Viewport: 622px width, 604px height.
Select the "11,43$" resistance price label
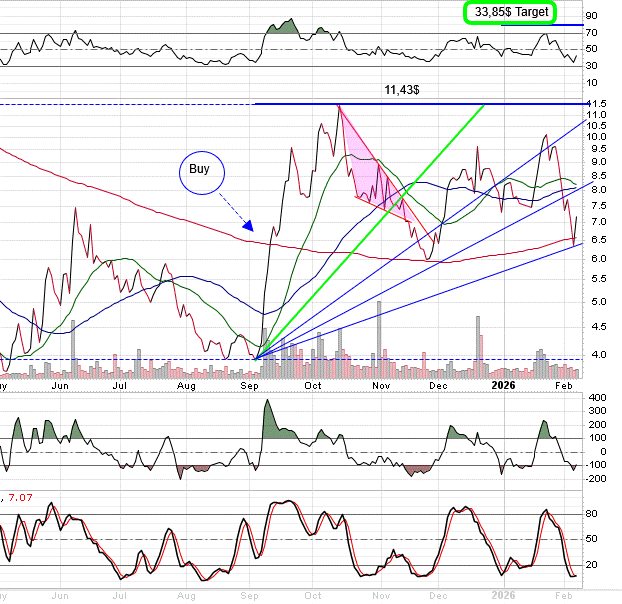[401, 90]
